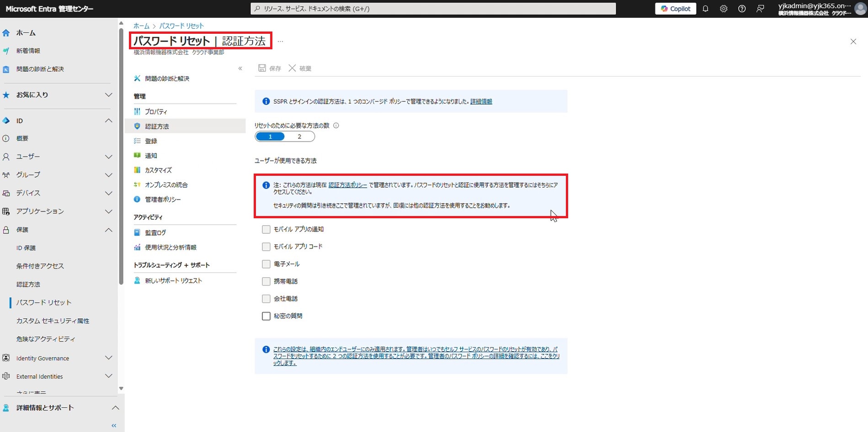Viewport: 868px width, 432px height.
Task: Set required methods count to 2
Action: (x=299, y=137)
